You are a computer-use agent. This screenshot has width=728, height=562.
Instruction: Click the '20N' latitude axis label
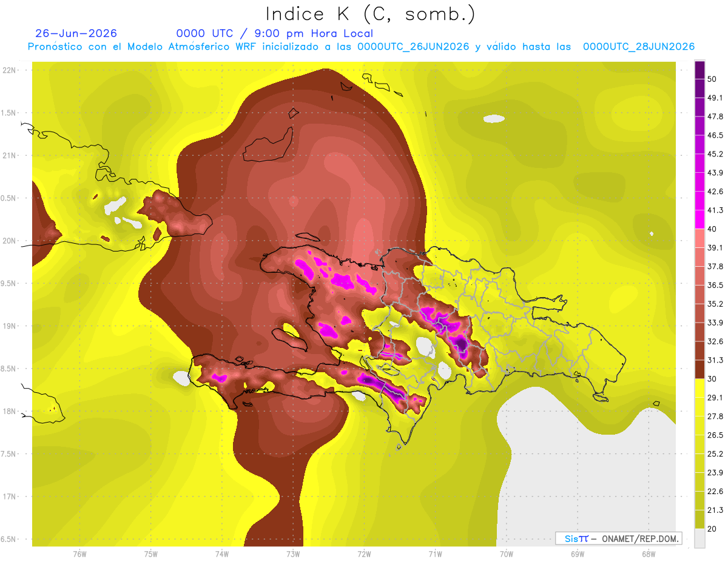point(10,241)
